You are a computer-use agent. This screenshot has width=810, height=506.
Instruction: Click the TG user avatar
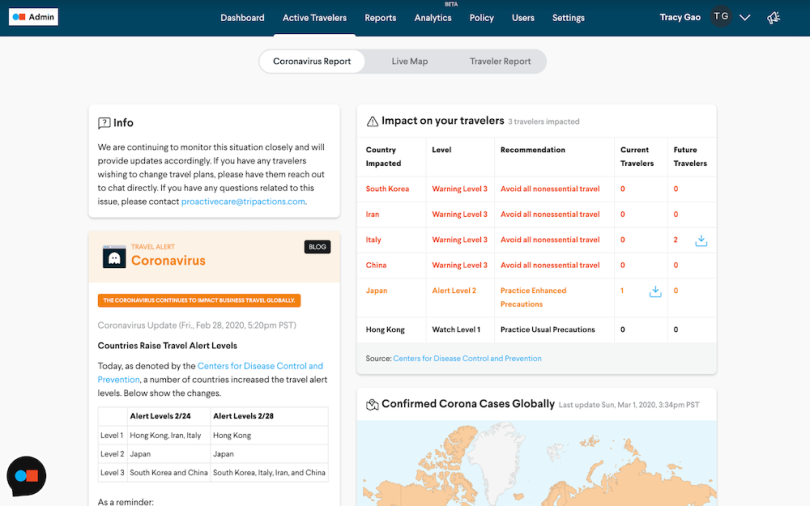[x=721, y=17]
